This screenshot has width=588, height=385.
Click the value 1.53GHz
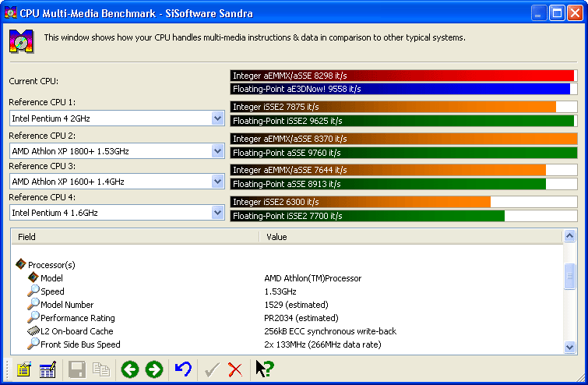pyautogui.click(x=280, y=291)
